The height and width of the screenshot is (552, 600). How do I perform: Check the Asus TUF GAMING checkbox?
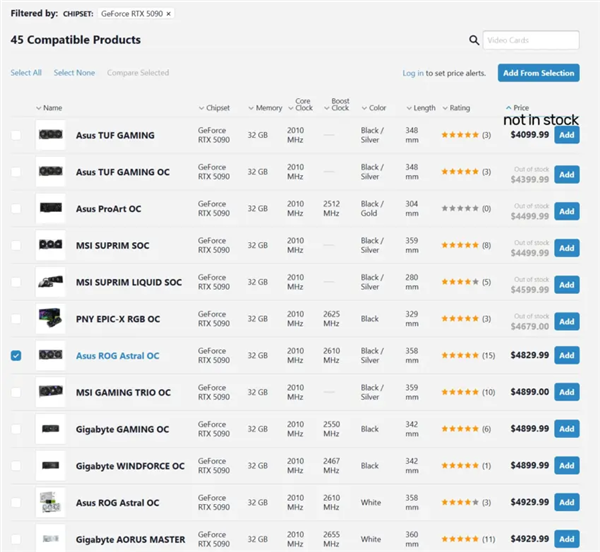pyautogui.click(x=16, y=135)
